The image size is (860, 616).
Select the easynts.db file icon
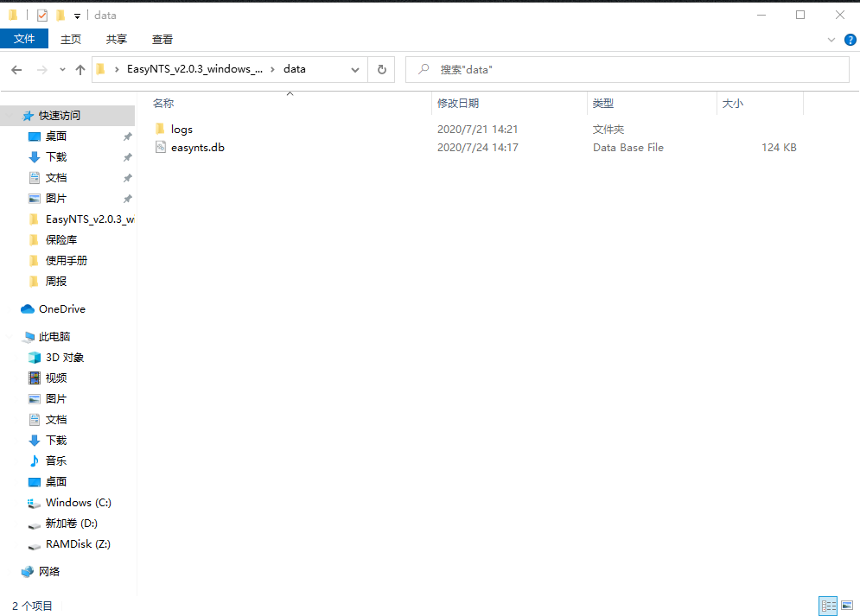(x=160, y=147)
